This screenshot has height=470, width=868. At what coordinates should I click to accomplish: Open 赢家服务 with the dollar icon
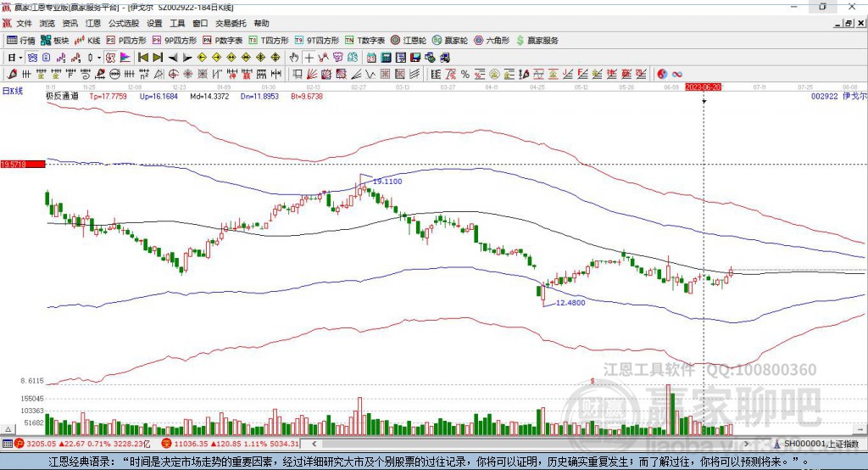[x=537, y=41]
